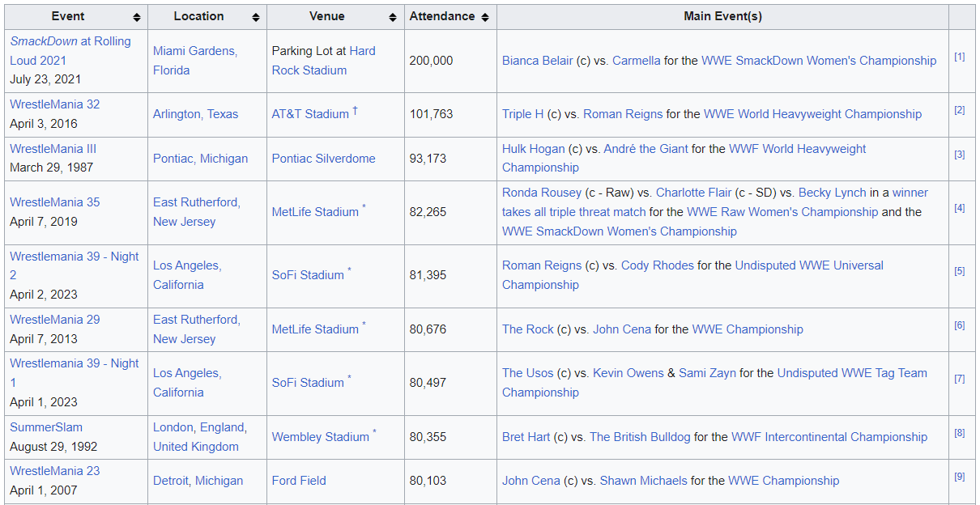This screenshot has width=980, height=505.
Task: Jump to reference [2] citation
Action: coord(960,110)
